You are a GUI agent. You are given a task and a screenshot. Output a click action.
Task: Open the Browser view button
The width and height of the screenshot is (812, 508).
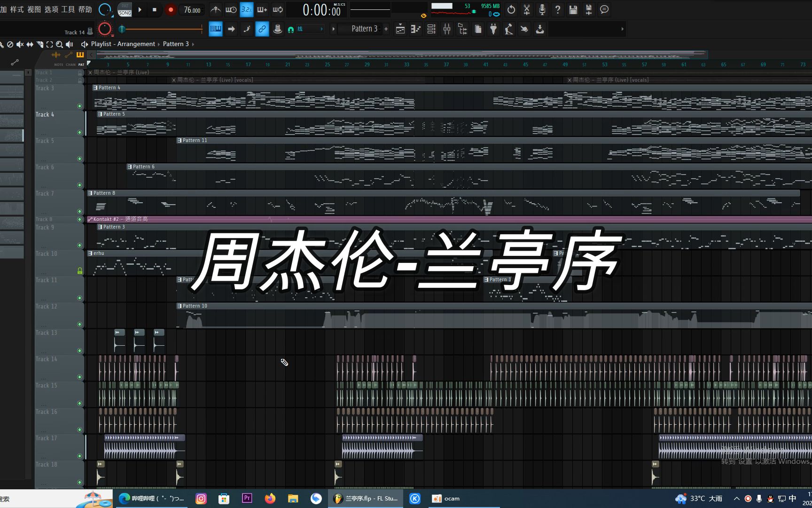[x=462, y=29]
